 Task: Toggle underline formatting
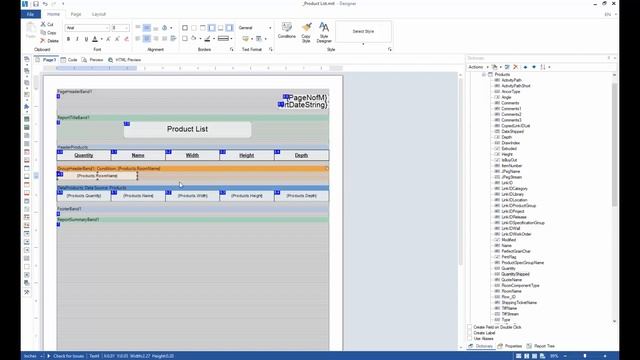(86, 39)
